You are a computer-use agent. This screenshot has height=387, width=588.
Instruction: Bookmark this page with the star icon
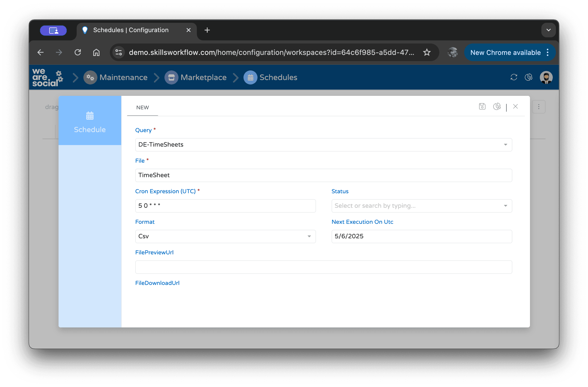[x=427, y=53]
